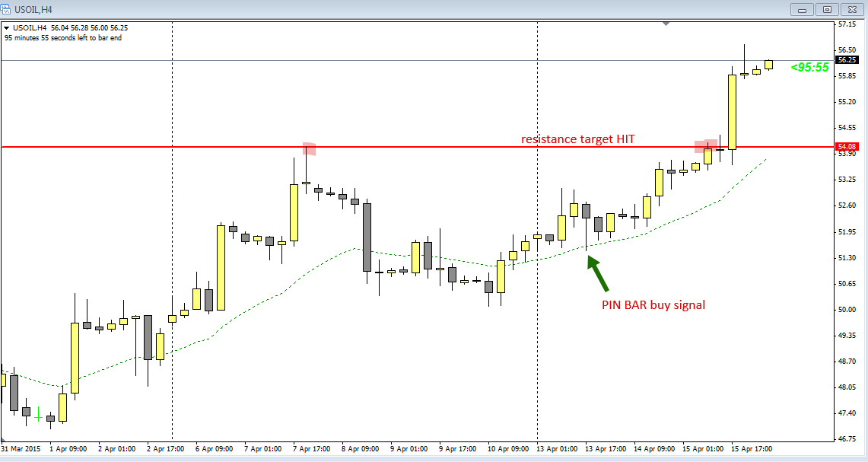Click the '8 Apr 09:00' time axis label
Image resolution: width=868 pixels, height=462 pixels.
[x=361, y=449]
